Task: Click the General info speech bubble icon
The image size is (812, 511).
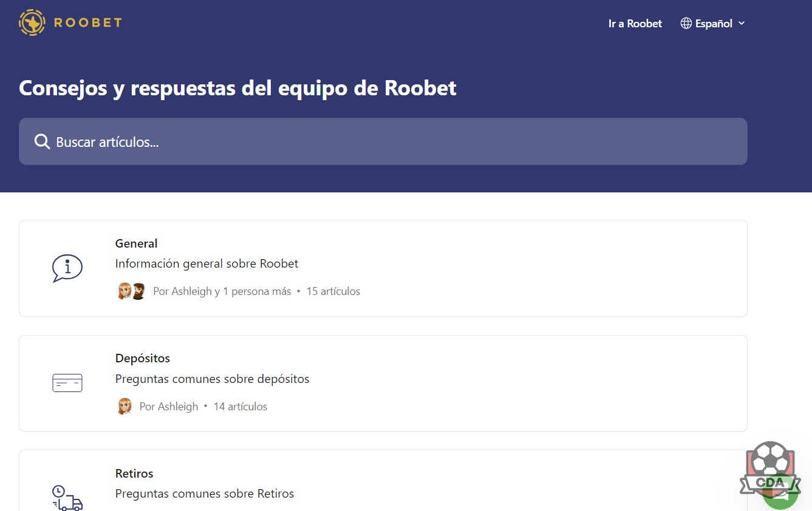Action: tap(67, 268)
